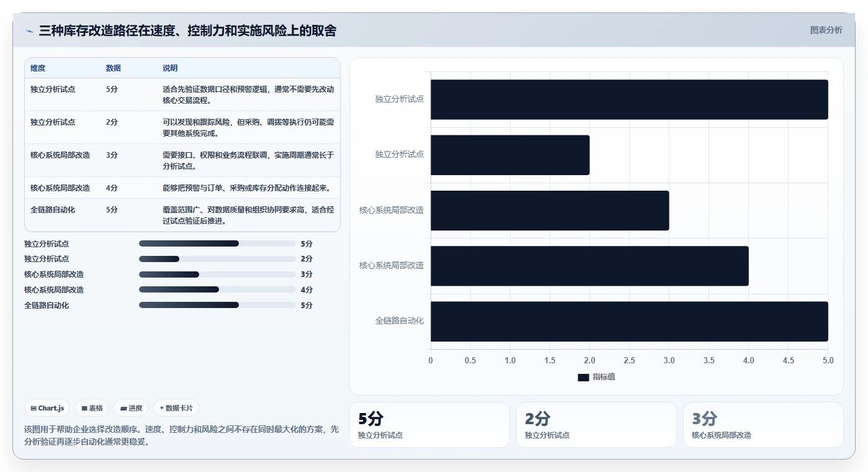
Task: Click the 3.5 tick on the chart axis
Action: (x=709, y=360)
